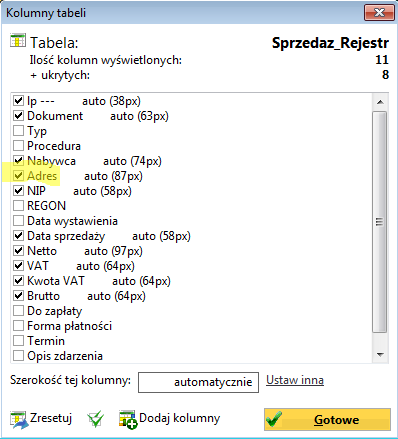Image resolution: width=398 pixels, height=439 pixels.
Task: Click the Zresetuj reset icon
Action: click(19, 420)
